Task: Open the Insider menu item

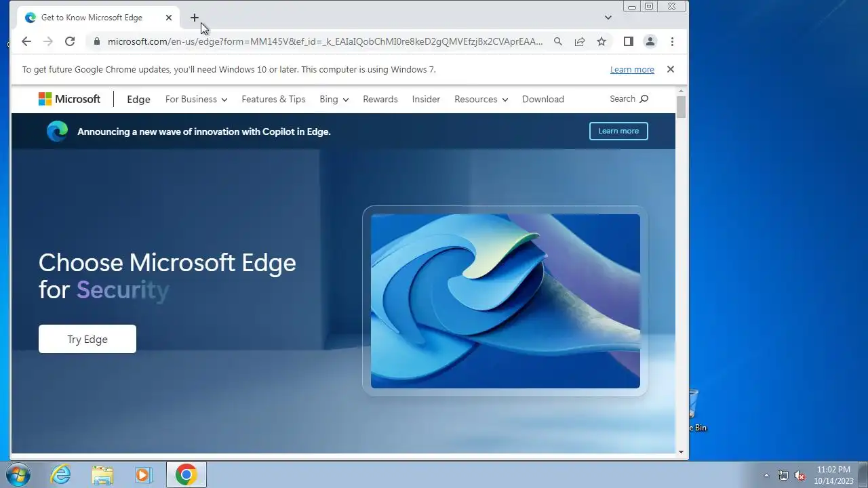Action: 426,99
